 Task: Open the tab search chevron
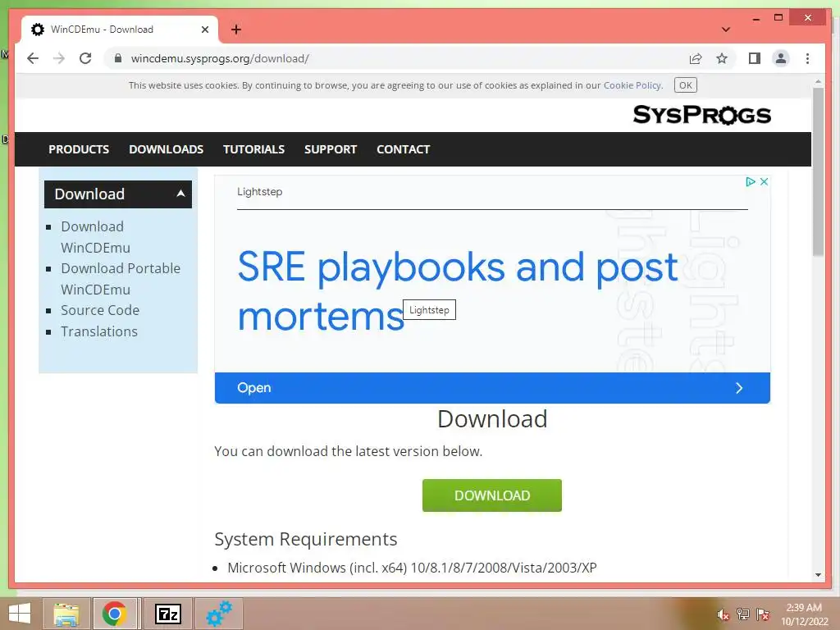pos(725,30)
